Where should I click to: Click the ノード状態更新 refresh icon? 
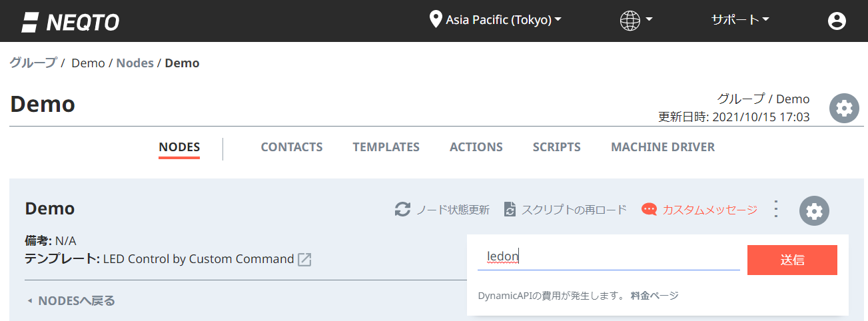402,210
